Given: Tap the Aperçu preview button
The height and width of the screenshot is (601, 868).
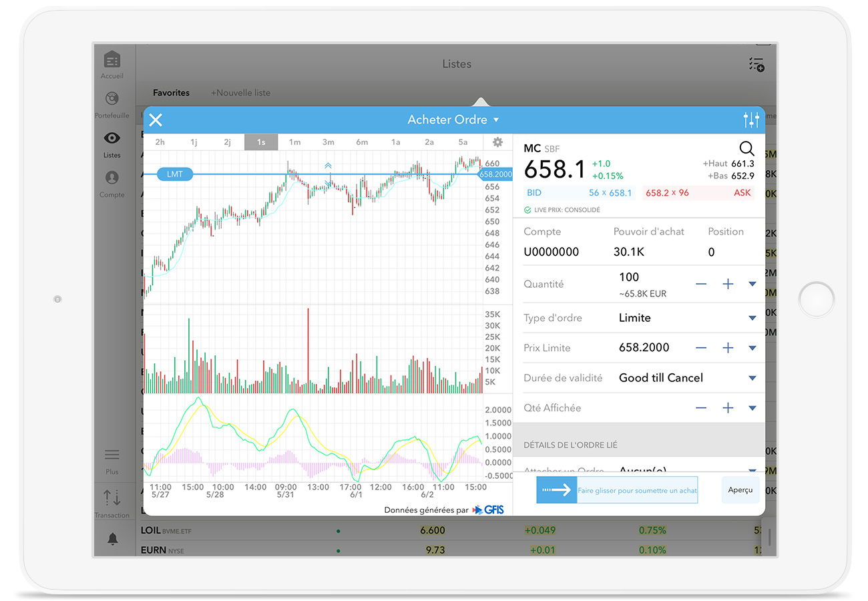Looking at the screenshot, I should [x=740, y=490].
